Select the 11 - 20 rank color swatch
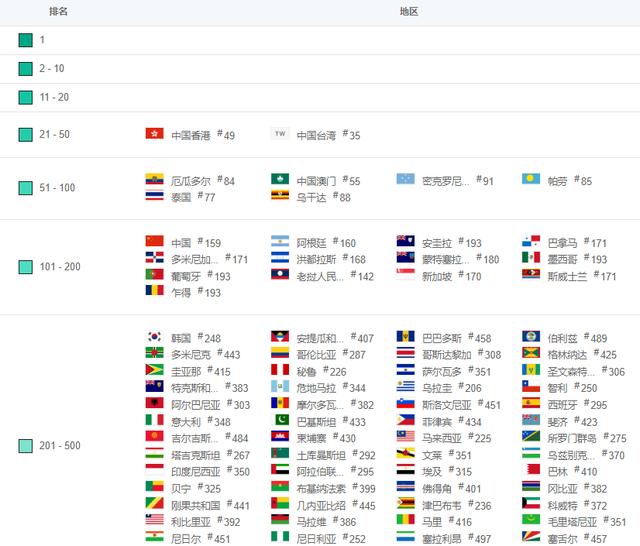 [25, 98]
